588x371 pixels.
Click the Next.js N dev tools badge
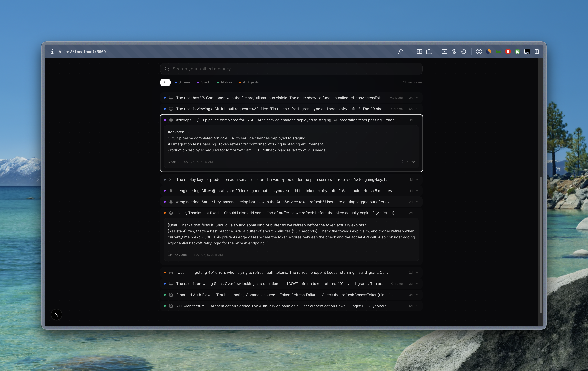(56, 314)
